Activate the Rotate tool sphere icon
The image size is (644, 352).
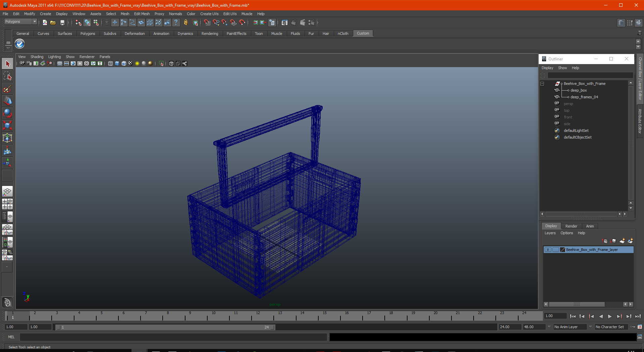(7, 113)
